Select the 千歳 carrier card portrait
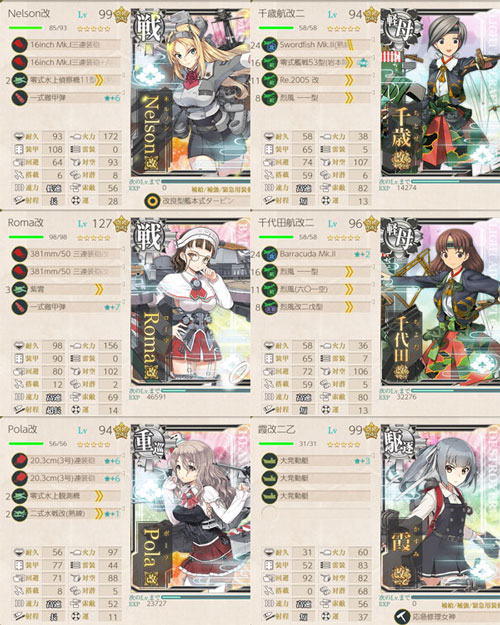The width and height of the screenshot is (500, 625). [x=441, y=93]
